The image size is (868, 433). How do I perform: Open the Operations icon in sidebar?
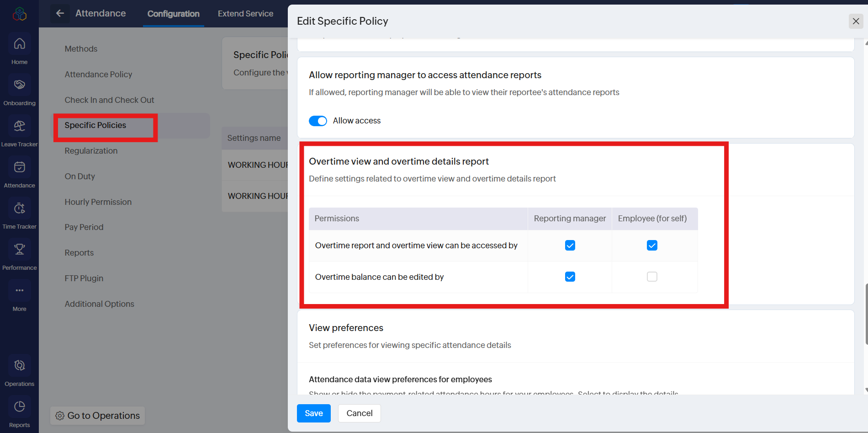pos(19,366)
